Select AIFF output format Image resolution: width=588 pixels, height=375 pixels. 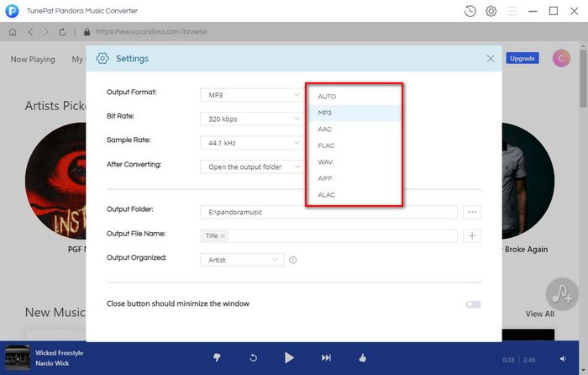pos(354,179)
